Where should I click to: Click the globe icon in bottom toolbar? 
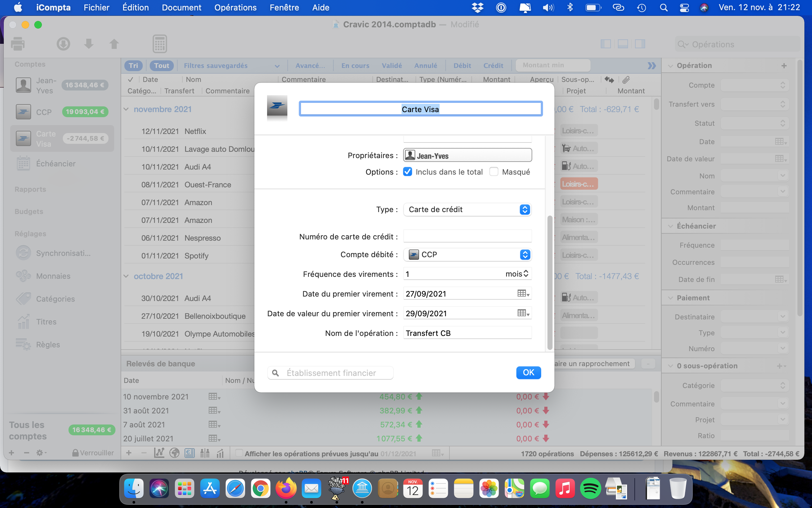(174, 453)
